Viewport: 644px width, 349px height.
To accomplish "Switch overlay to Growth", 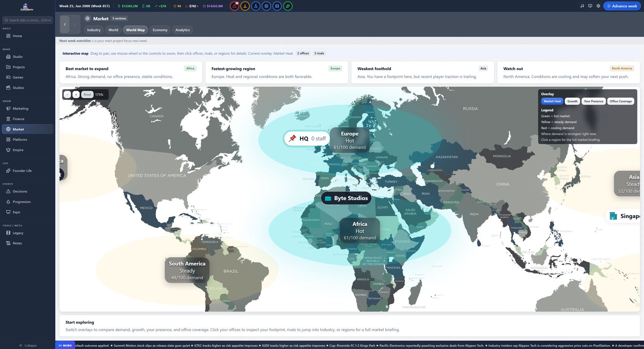I will coord(572,101).
